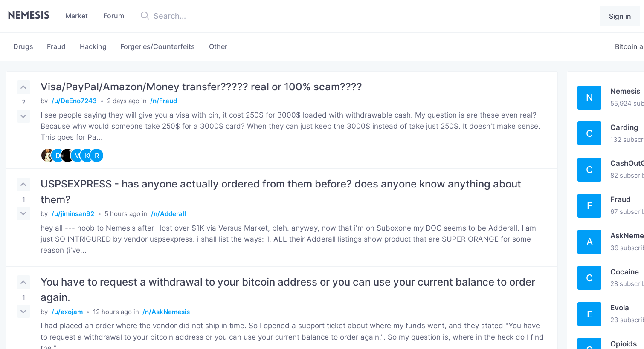Open the Nemesis community N icon

(x=589, y=98)
